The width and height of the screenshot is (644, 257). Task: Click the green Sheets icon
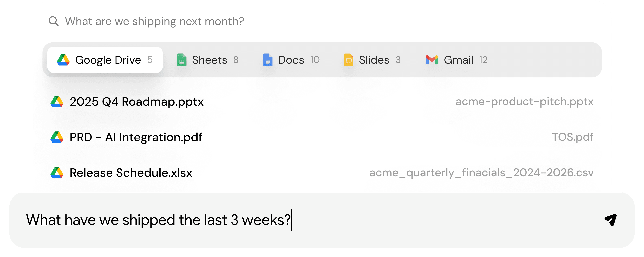pos(182,60)
